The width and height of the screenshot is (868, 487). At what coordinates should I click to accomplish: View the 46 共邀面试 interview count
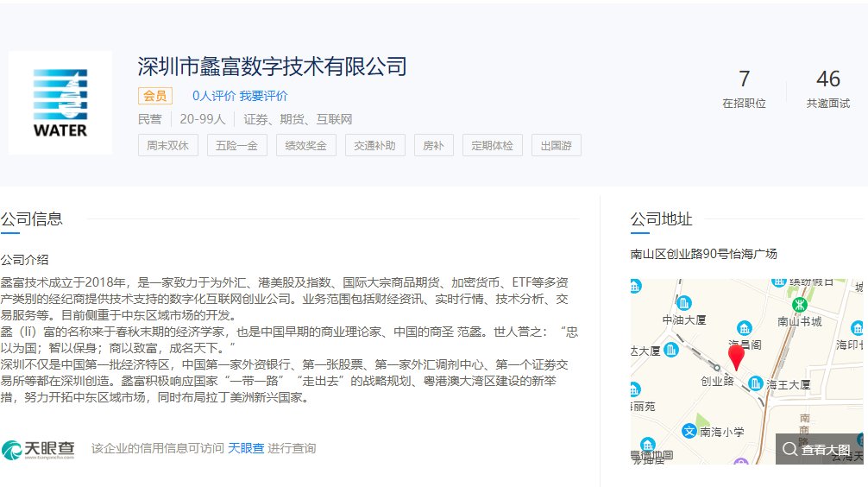point(828,89)
